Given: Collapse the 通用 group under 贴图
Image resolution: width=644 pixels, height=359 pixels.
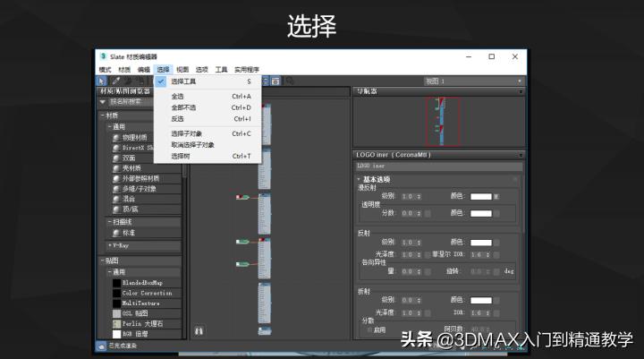Looking at the screenshot, I should click(110, 272).
